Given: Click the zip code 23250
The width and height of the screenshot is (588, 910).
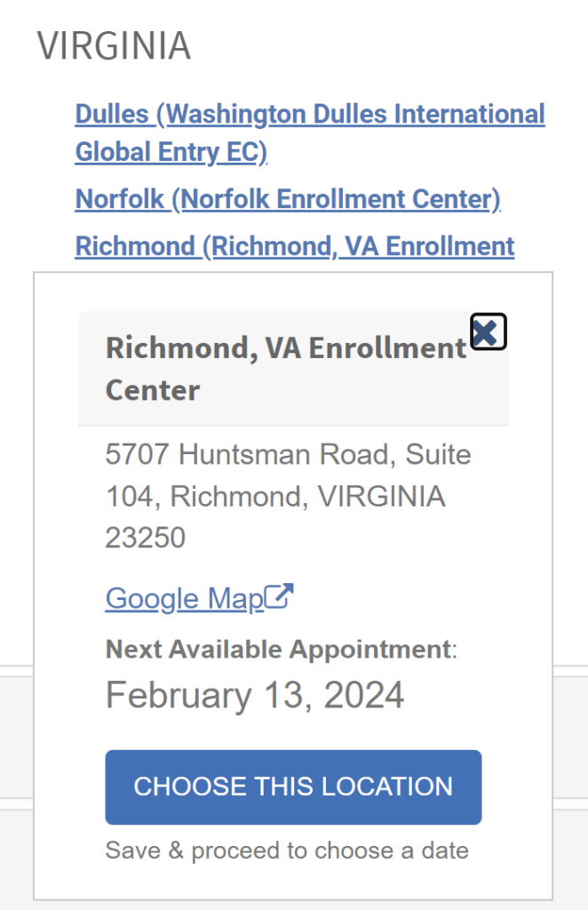Looking at the screenshot, I should [146, 538].
